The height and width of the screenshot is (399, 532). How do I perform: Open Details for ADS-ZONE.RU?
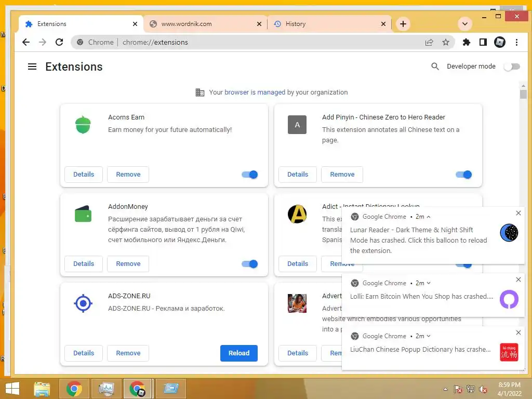click(84, 353)
